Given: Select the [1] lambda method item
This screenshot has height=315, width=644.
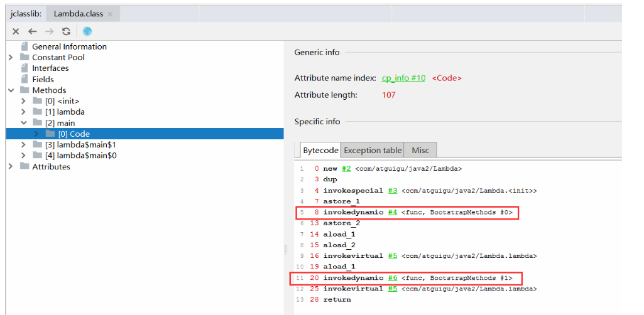Looking at the screenshot, I should [65, 112].
